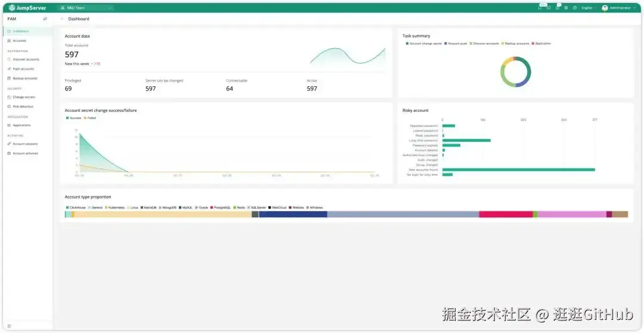Click the Privileged count 69

pyautogui.click(x=68, y=89)
